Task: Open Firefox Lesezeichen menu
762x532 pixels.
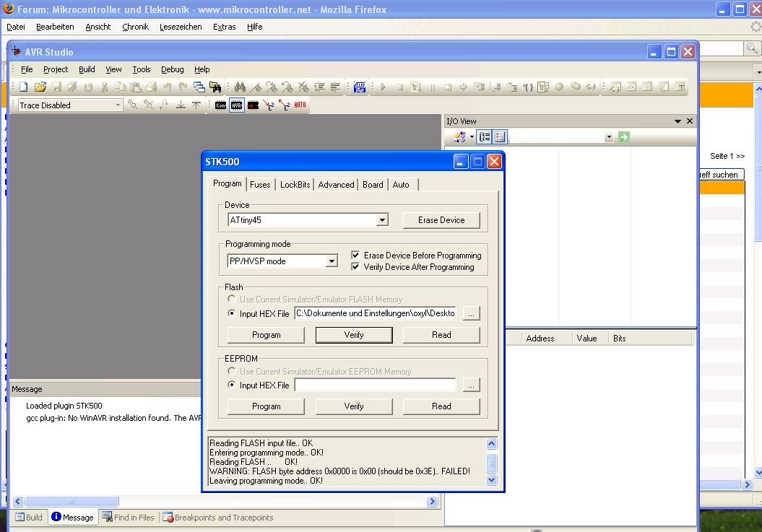Action: pyautogui.click(x=181, y=27)
